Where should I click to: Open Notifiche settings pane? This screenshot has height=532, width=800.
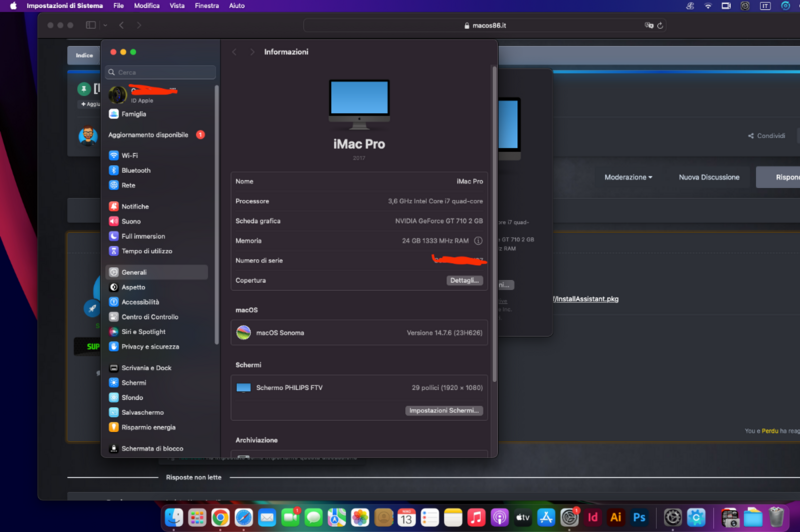(x=135, y=206)
